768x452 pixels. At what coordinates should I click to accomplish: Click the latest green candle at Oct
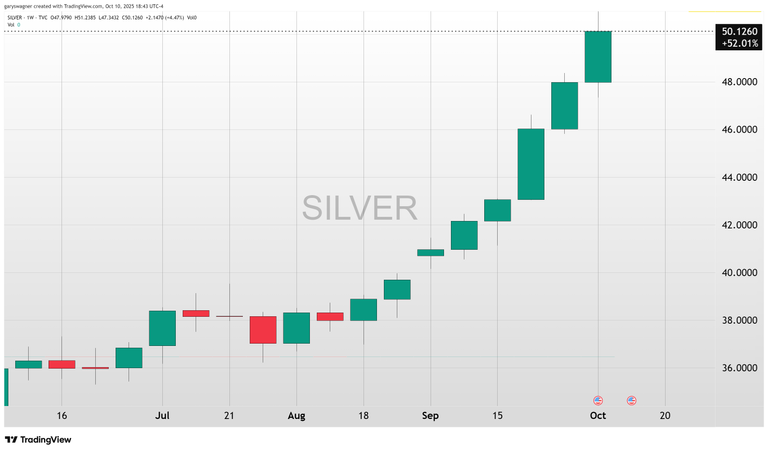coord(598,57)
